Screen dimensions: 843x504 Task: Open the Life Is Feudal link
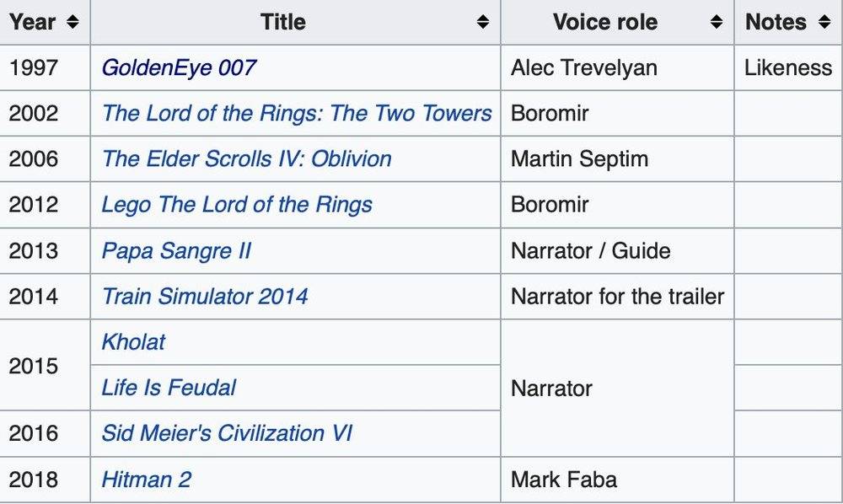pos(169,388)
